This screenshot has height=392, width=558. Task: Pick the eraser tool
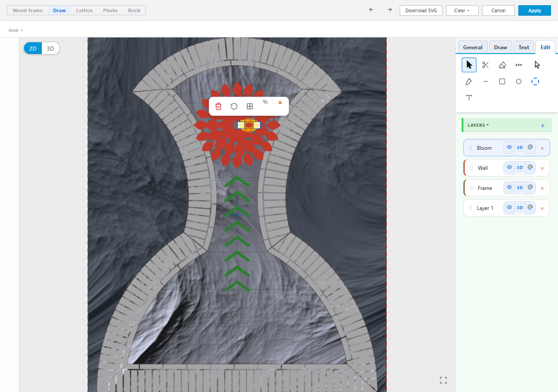pyautogui.click(x=502, y=65)
